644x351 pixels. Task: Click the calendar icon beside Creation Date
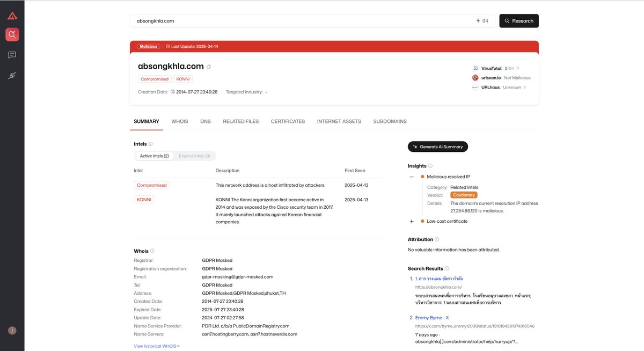[x=173, y=92]
